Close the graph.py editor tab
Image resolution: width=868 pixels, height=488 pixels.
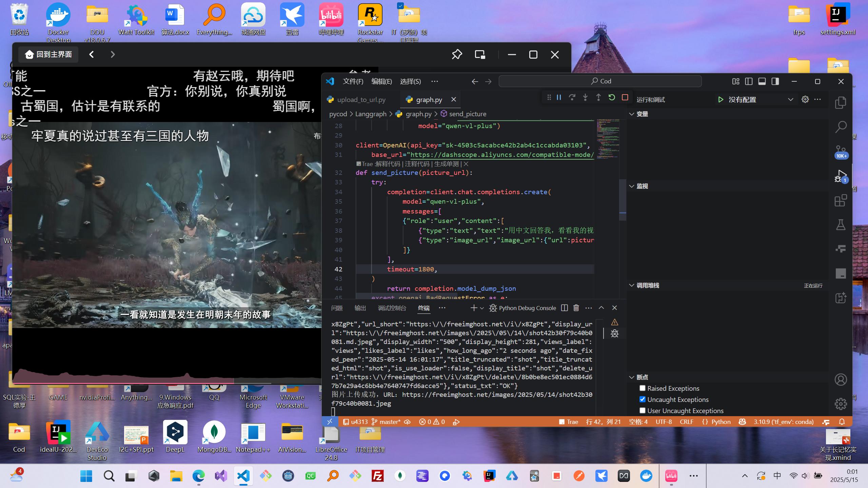[453, 99]
